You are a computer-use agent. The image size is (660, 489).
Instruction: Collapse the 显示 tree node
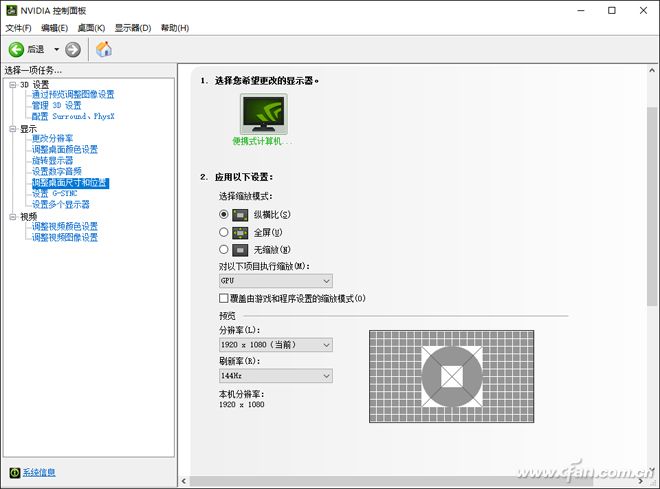coord(13,129)
